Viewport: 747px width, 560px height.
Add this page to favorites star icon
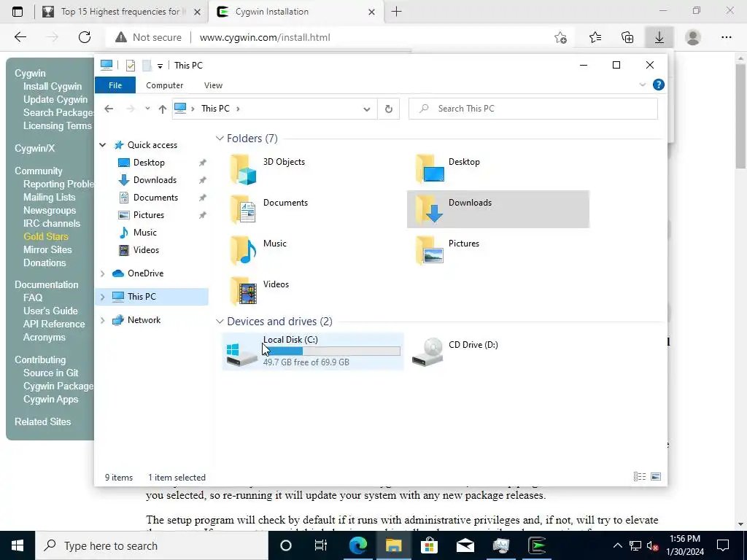coord(561,37)
